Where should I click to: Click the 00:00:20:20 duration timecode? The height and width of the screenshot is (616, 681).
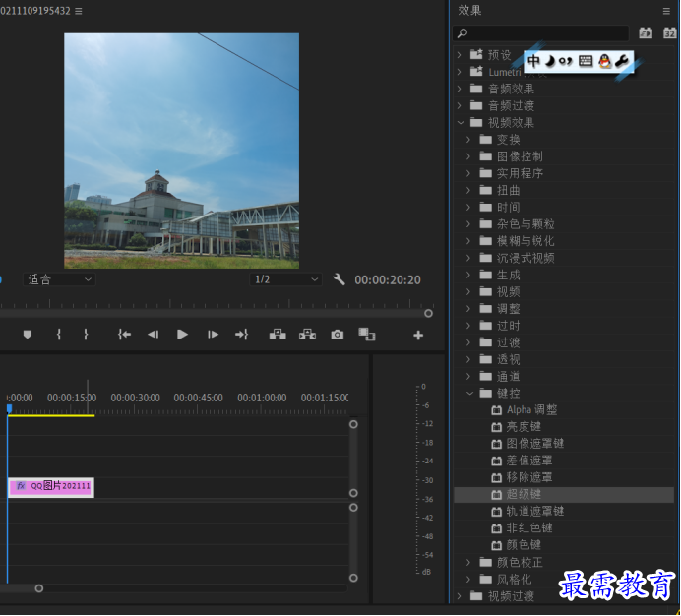pyautogui.click(x=388, y=280)
